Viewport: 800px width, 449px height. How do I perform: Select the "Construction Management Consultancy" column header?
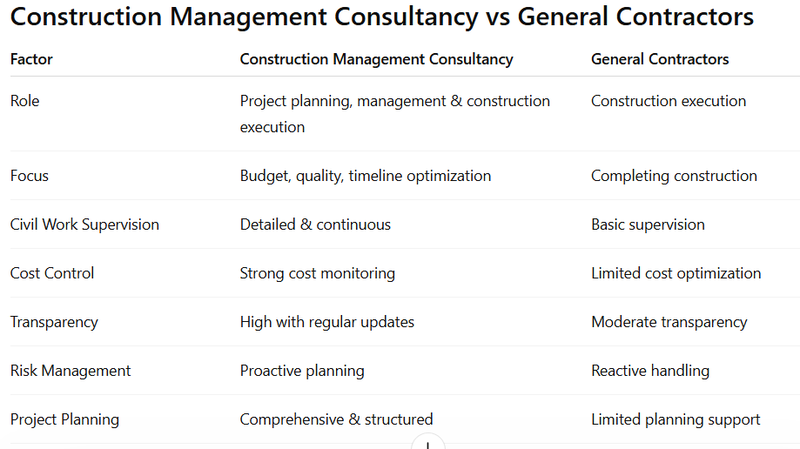coord(376,59)
